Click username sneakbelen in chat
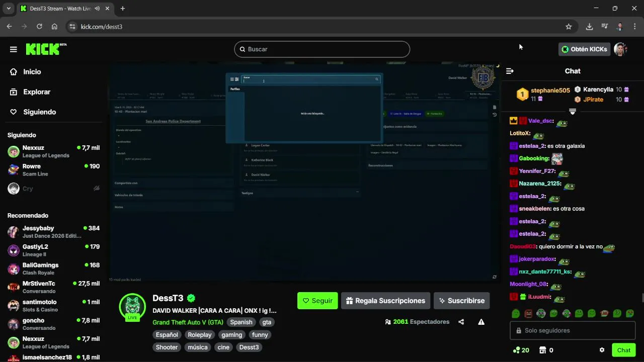The image size is (644, 362). (535, 209)
